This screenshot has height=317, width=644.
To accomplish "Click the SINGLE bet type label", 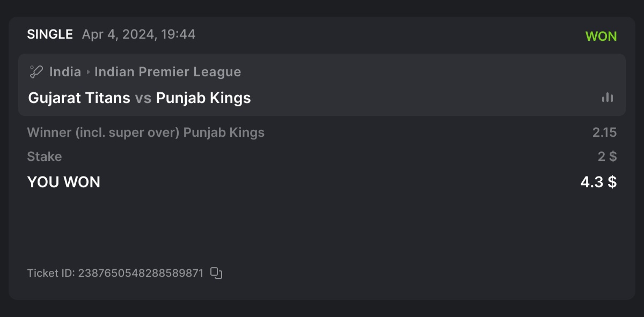I will (50, 35).
